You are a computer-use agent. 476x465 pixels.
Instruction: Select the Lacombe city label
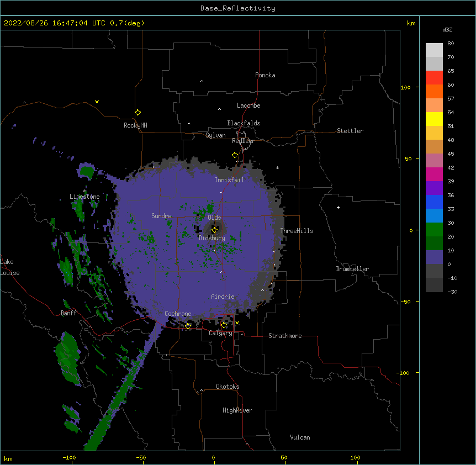click(248, 105)
